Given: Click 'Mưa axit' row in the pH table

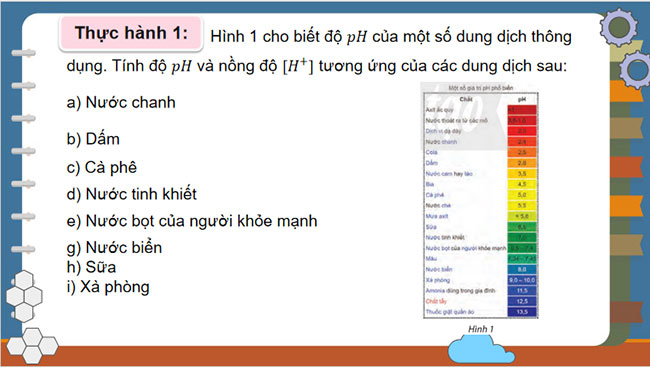Looking at the screenshot, I should pos(437,216).
